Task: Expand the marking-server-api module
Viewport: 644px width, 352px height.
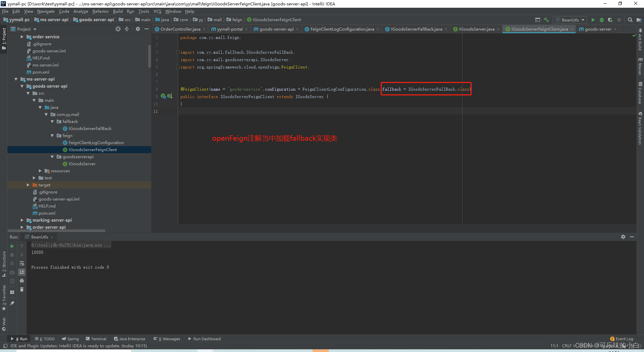Action: tap(22, 220)
